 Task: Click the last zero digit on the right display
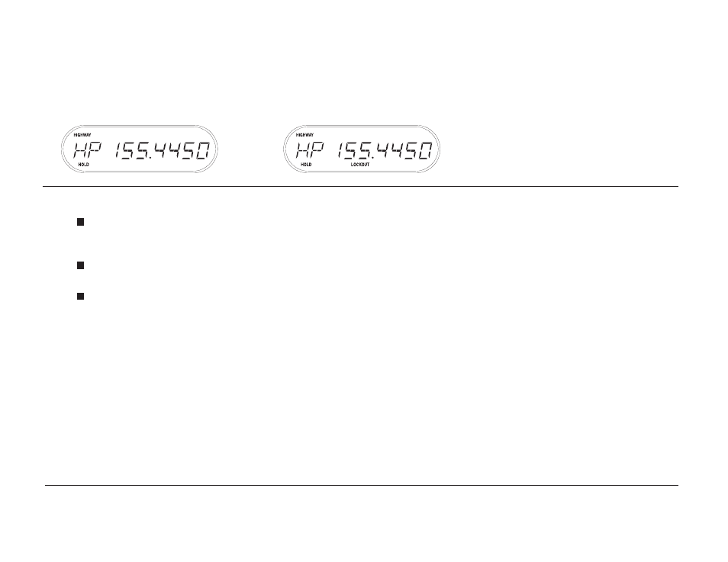425,150
